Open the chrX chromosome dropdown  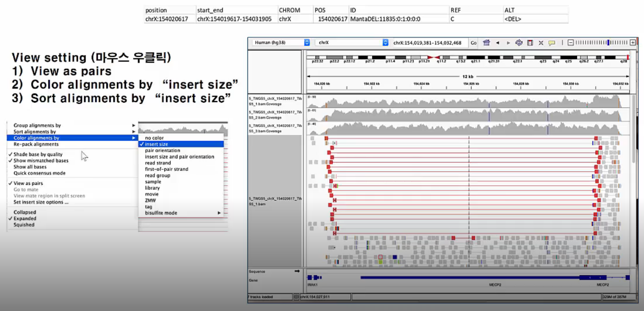click(x=352, y=43)
